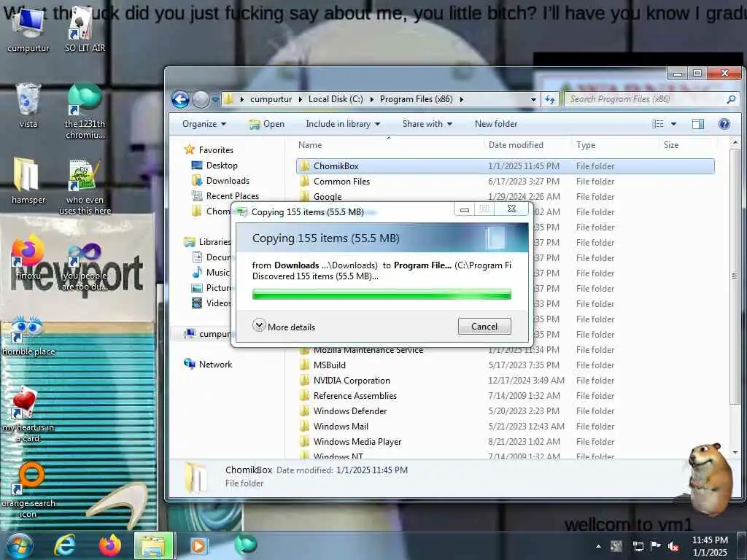Open the horrible place eyes shortcut
The image size is (747, 560).
tap(28, 335)
